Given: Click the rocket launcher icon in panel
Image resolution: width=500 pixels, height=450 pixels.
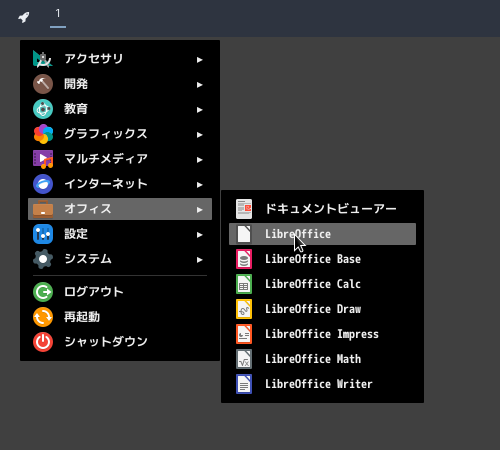Looking at the screenshot, I should [x=24, y=17].
